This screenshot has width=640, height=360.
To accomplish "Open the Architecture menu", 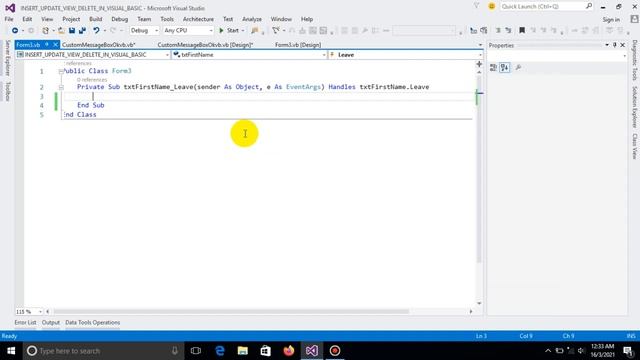I will click(198, 19).
